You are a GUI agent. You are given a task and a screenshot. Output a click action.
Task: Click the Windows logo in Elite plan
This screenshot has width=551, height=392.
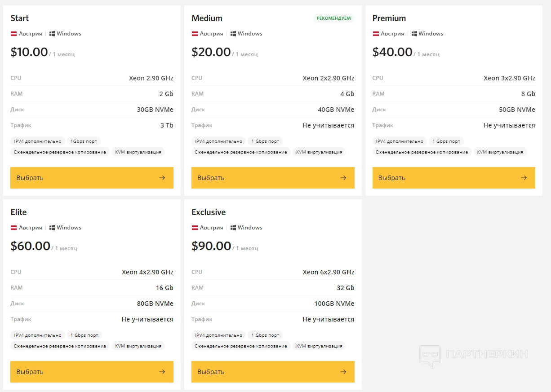52,228
